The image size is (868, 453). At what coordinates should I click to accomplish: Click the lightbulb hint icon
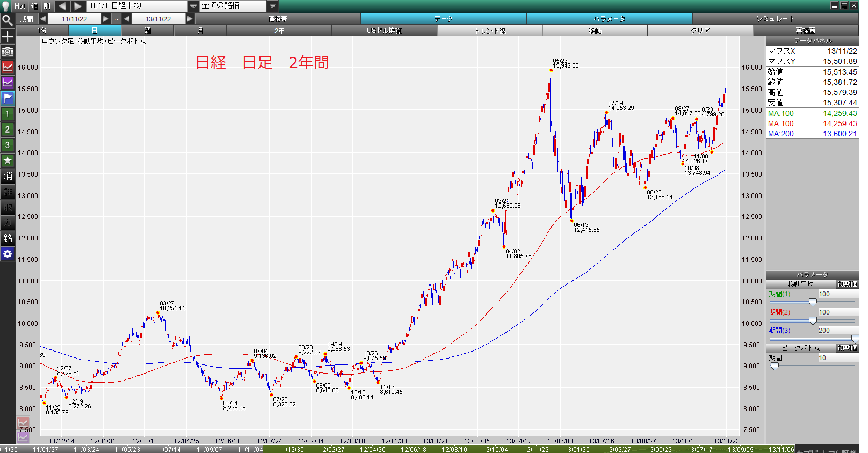6,6
